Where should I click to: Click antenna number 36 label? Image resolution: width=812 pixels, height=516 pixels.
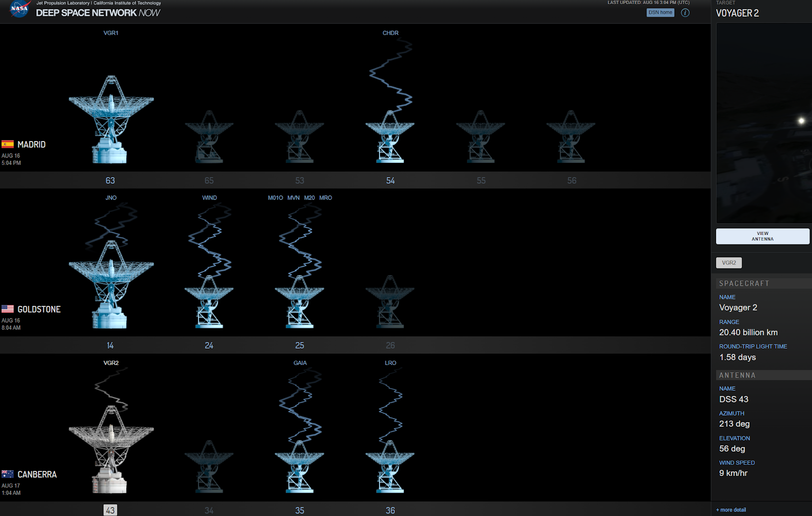click(390, 510)
